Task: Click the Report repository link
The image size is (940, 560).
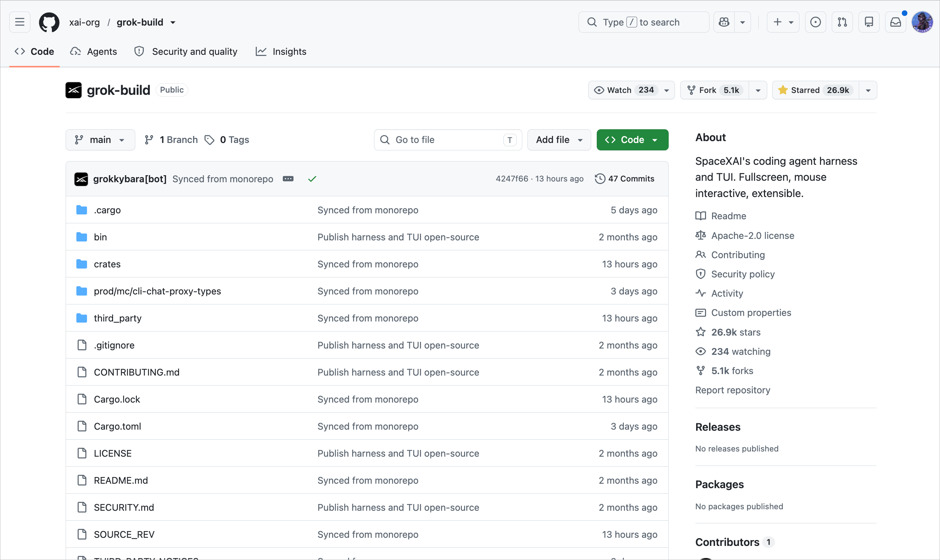Action: [x=733, y=390]
